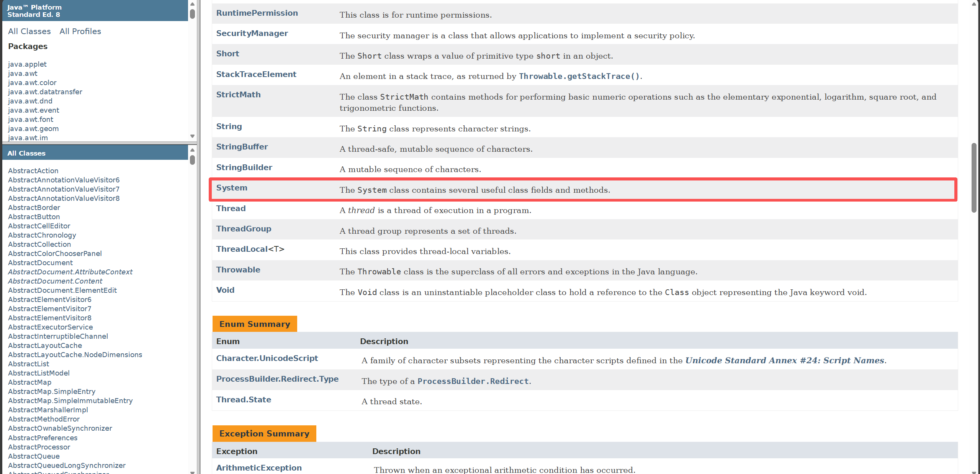Open AbstractDocument.AttributeContext interface
980x474 pixels.
(70, 272)
